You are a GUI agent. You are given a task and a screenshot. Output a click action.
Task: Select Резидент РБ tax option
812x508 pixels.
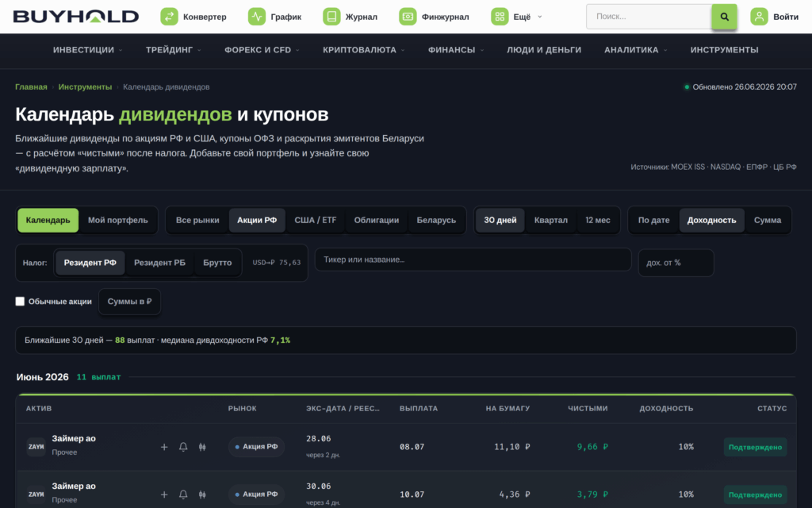[159, 263]
